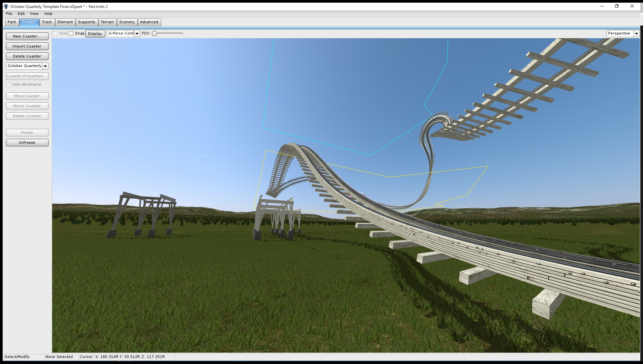The height and width of the screenshot is (364, 643).
Task: Toggle the Grid checkbox
Action: coord(55,34)
